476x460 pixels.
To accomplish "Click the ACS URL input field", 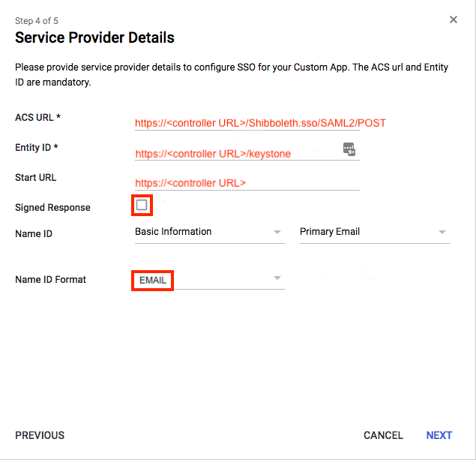I will click(246, 123).
